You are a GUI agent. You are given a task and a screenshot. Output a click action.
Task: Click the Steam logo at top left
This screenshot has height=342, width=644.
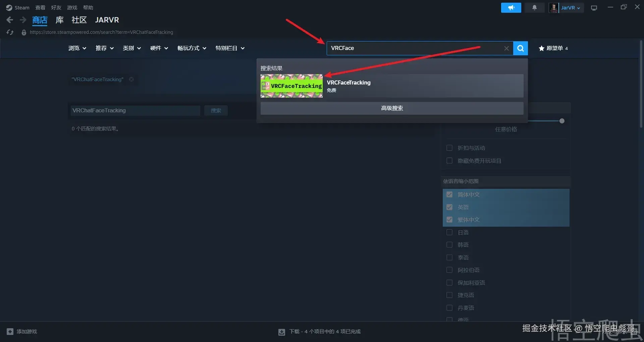pos(9,7)
